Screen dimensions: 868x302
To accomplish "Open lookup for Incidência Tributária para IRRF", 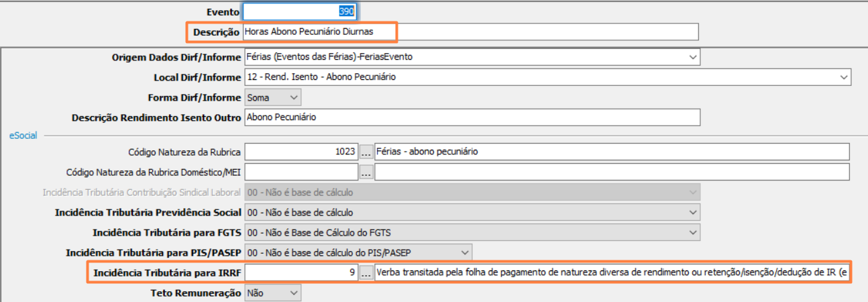I will click(366, 272).
